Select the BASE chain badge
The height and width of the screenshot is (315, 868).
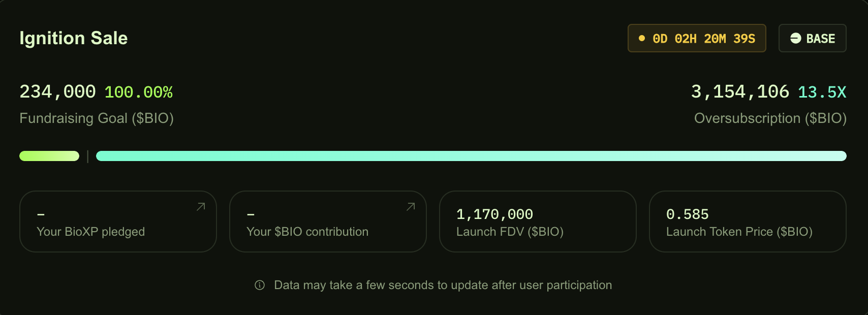pos(812,38)
